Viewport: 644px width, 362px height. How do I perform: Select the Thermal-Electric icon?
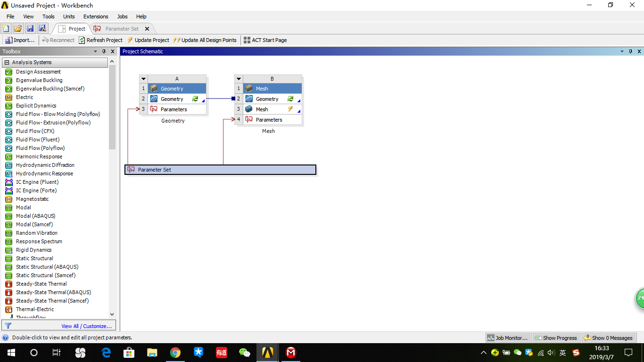coord(8,309)
